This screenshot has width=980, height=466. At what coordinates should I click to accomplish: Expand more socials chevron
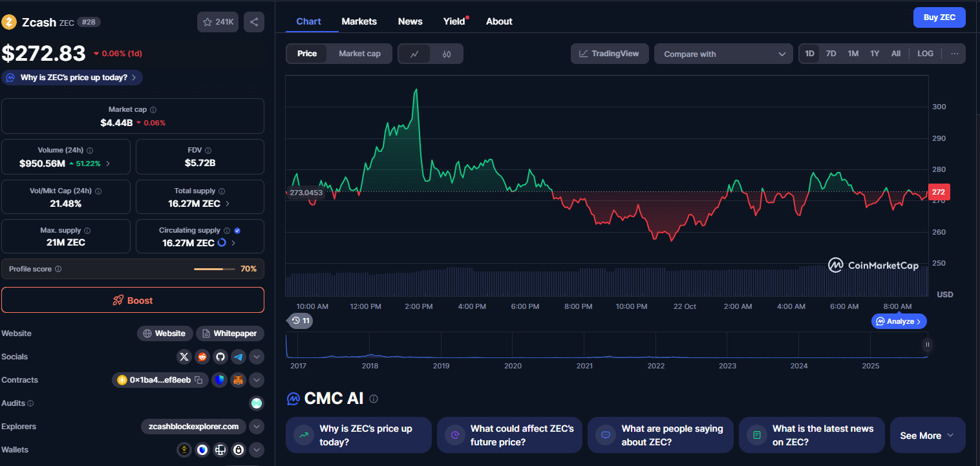[x=257, y=357]
